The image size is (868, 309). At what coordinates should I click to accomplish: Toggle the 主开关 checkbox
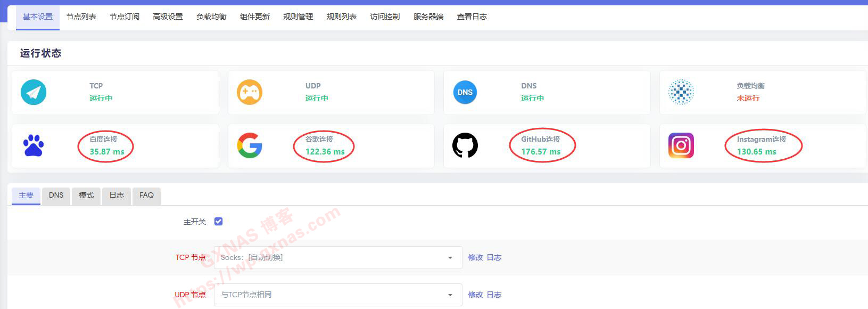click(x=218, y=222)
